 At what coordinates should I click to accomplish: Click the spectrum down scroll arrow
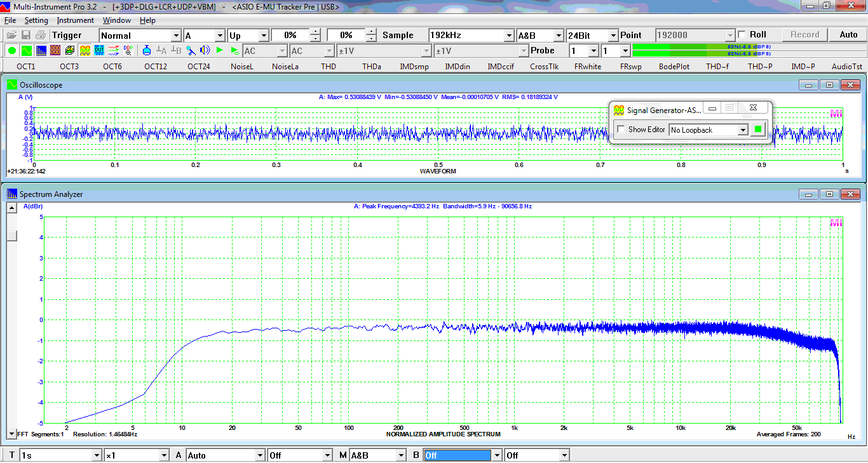[12, 434]
